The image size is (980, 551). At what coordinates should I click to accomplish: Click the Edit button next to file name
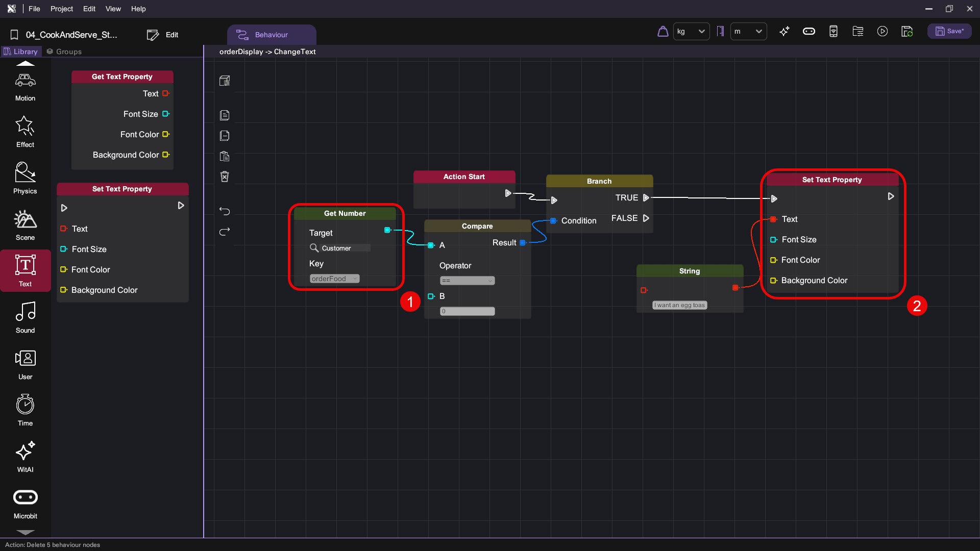click(x=163, y=35)
